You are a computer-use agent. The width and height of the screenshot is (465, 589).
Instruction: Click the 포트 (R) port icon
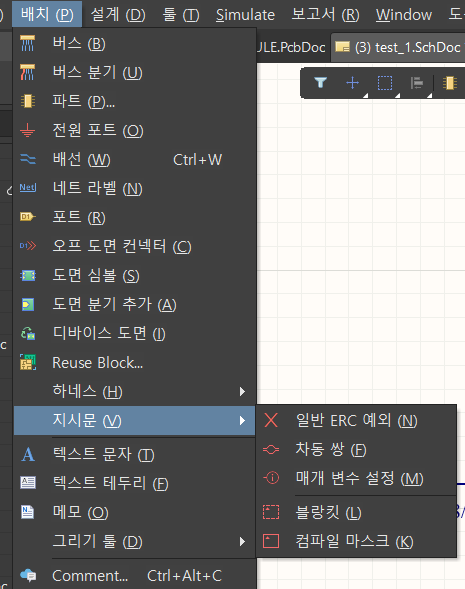(x=27, y=217)
